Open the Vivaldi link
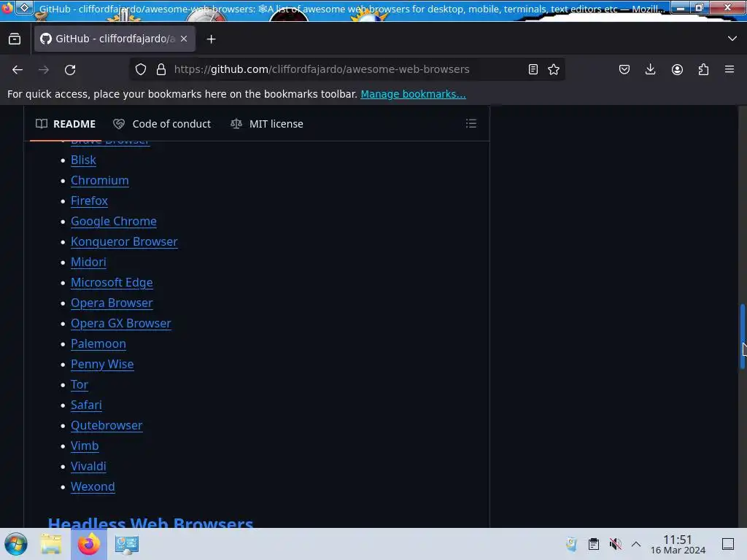This screenshot has width=747, height=560. [88, 467]
